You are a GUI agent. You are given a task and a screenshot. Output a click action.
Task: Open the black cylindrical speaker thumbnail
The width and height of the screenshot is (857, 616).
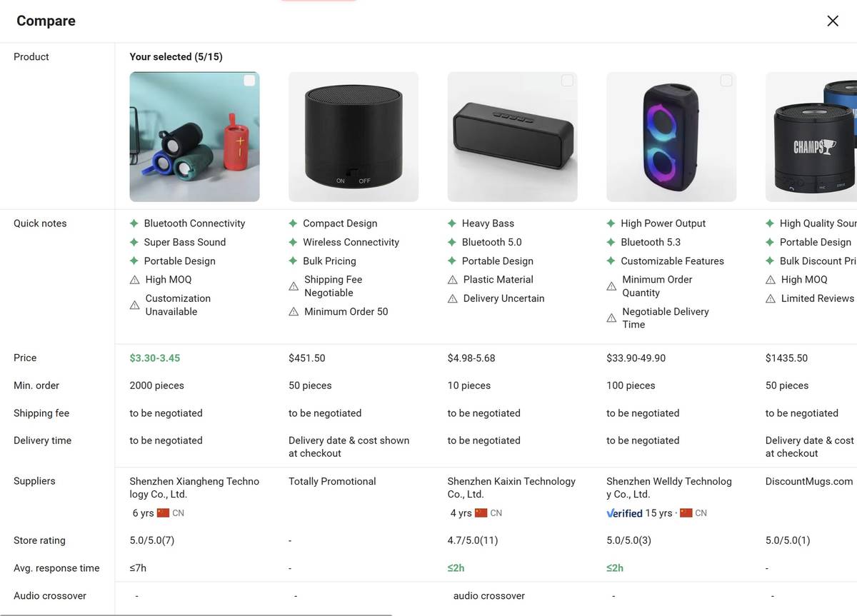pyautogui.click(x=354, y=136)
